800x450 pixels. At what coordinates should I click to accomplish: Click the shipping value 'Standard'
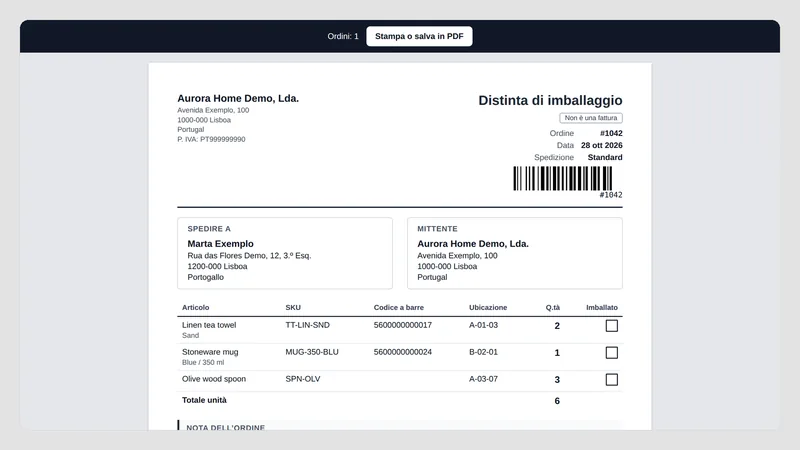click(x=605, y=158)
